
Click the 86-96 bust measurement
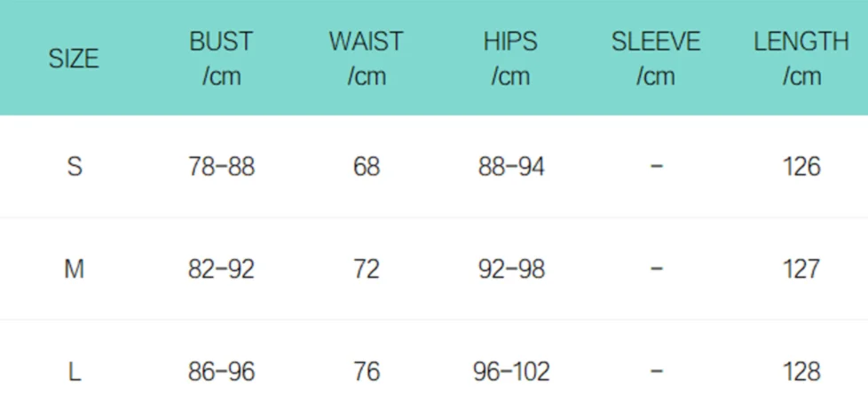(221, 371)
